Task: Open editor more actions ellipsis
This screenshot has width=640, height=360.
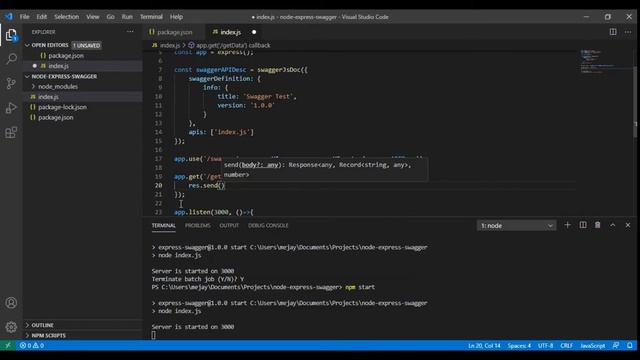Action: click(628, 32)
